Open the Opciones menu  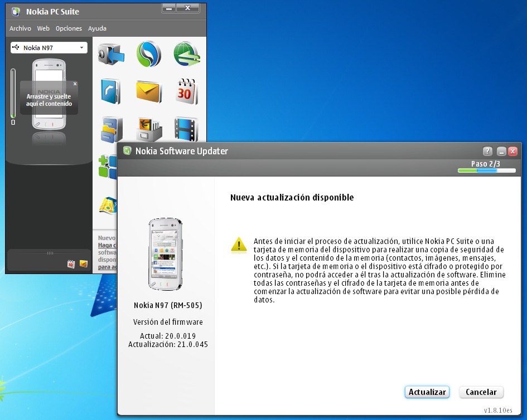tap(69, 28)
